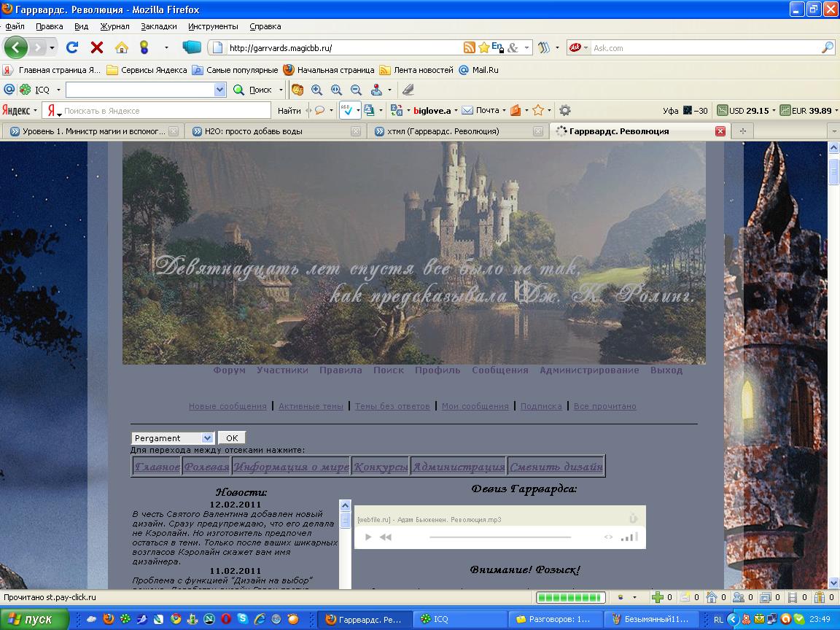Click the address bar URL field
The image size is (840, 630).
pyautogui.click(x=343, y=47)
